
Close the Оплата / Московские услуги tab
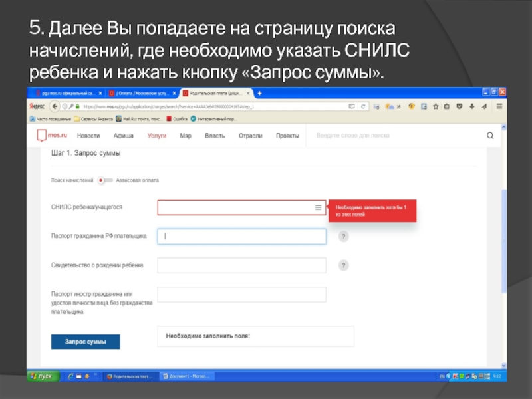click(174, 93)
